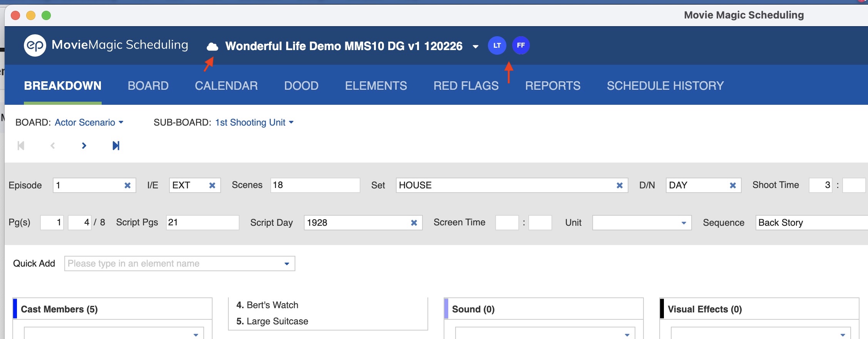Clear the Set HOUSE value
This screenshot has height=339, width=868.
(620, 185)
